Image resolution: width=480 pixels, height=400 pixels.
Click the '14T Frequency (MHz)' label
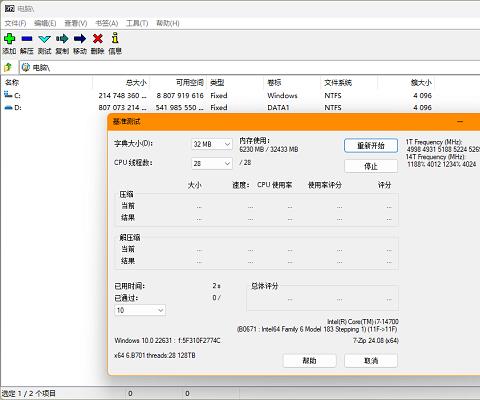[435, 157]
